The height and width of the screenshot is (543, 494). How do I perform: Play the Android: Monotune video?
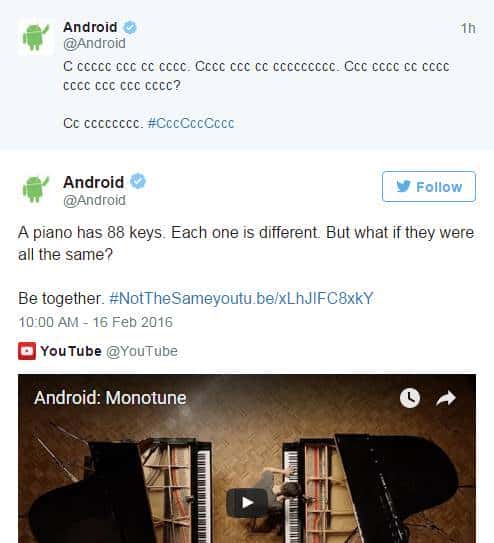(247, 502)
